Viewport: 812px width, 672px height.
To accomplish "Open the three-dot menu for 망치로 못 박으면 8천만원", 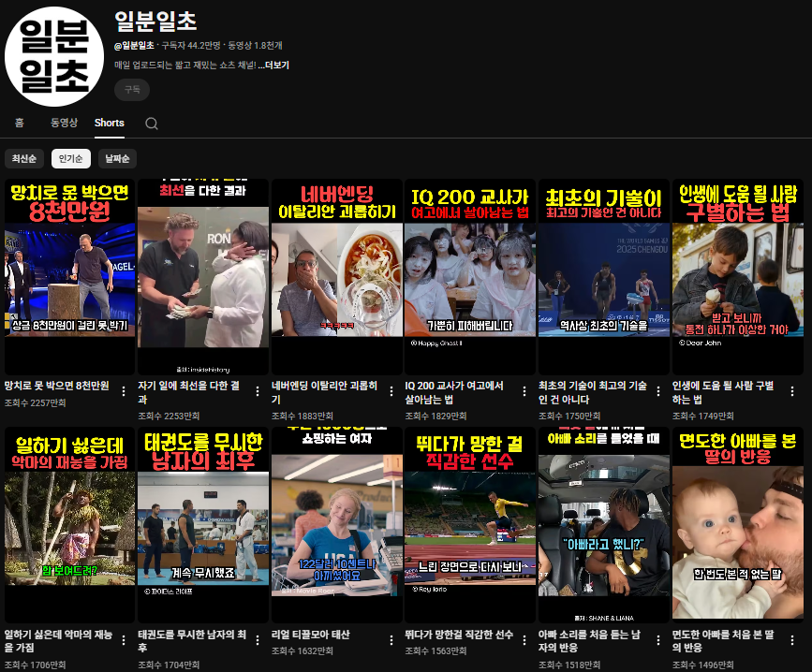I will click(124, 391).
